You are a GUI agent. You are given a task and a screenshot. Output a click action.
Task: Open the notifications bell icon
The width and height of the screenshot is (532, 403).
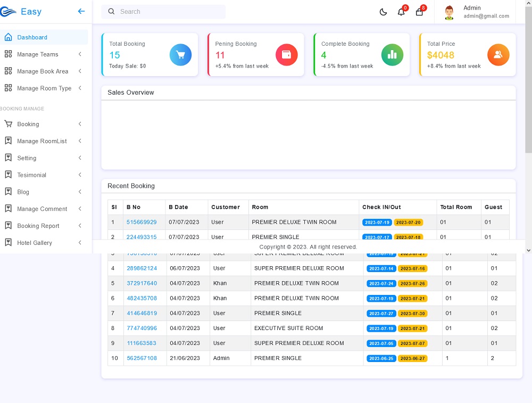pyautogui.click(x=401, y=12)
